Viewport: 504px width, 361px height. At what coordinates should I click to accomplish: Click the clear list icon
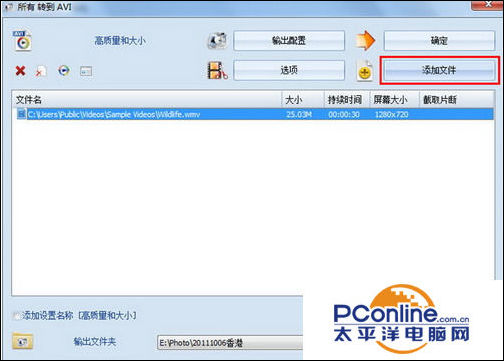pos(41,71)
